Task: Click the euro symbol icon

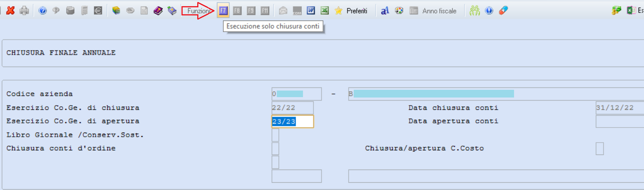Action: click(98, 11)
